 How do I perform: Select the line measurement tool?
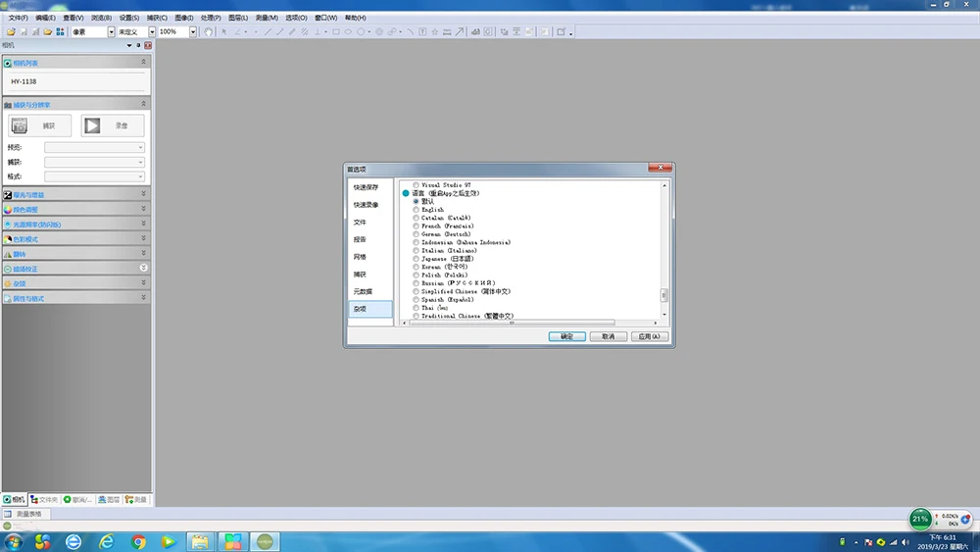coord(268,32)
